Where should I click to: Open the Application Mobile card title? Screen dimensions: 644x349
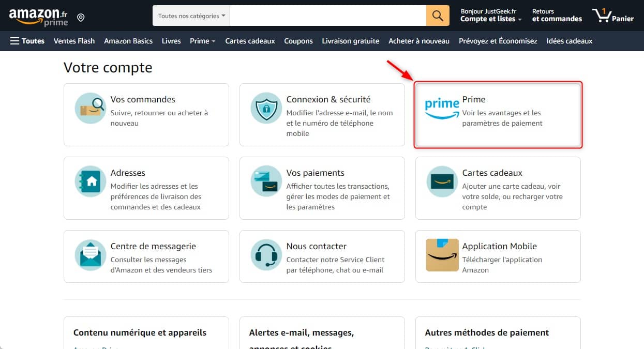coord(500,246)
